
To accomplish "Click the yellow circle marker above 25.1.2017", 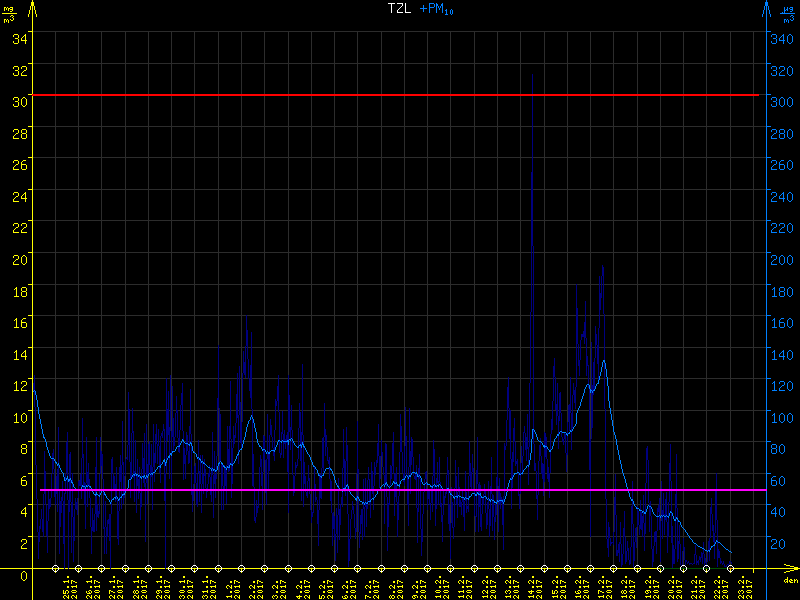I will pos(56,567).
